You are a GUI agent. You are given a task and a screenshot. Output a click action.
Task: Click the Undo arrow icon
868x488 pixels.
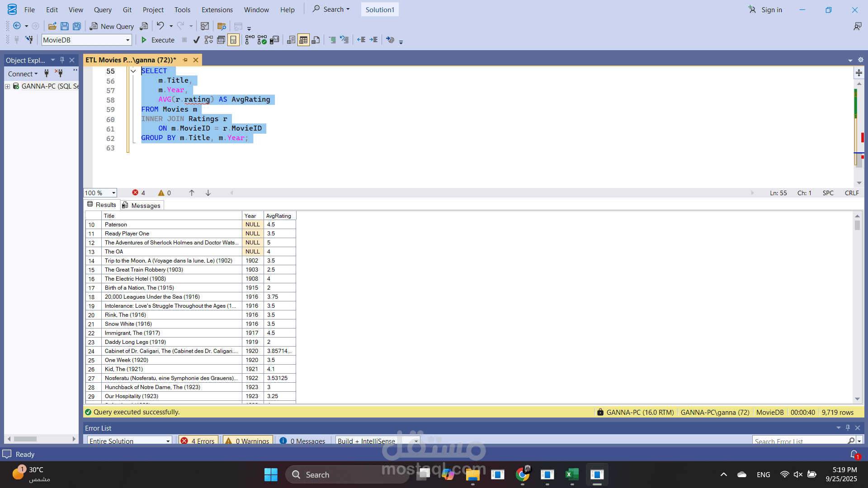(x=160, y=26)
